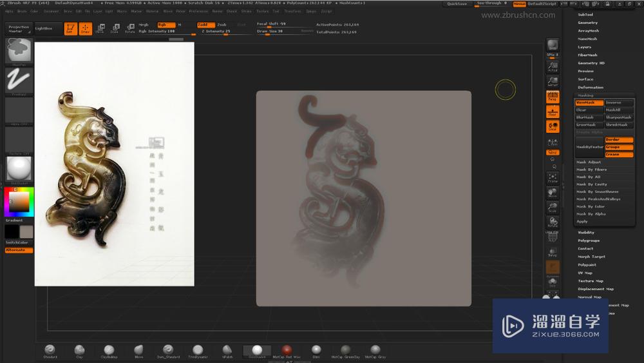
Task: Expand Mask By Smoothness subsection
Action: (x=597, y=191)
